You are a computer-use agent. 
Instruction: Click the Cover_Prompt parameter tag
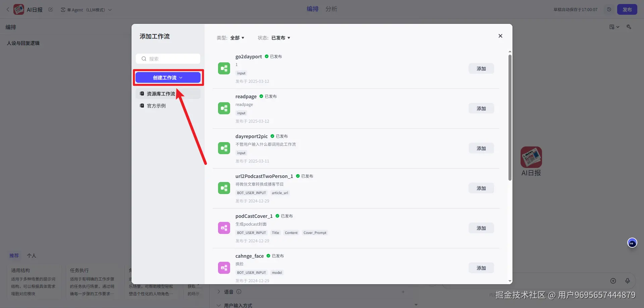315,233
